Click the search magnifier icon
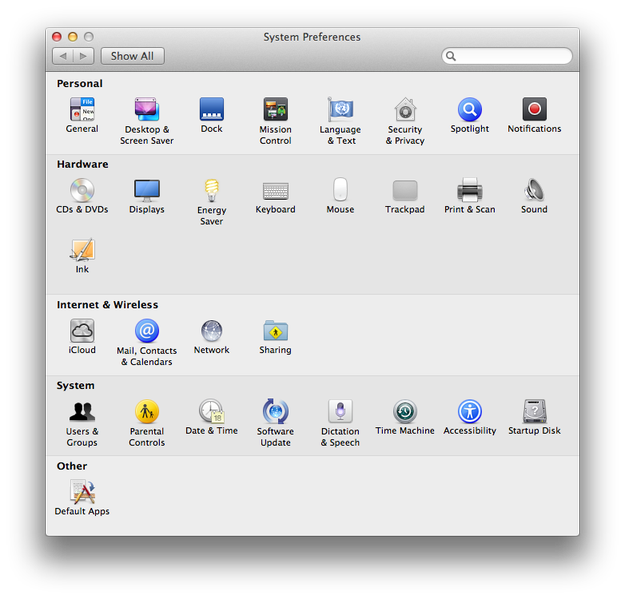This screenshot has height=599, width=625. tap(451, 56)
